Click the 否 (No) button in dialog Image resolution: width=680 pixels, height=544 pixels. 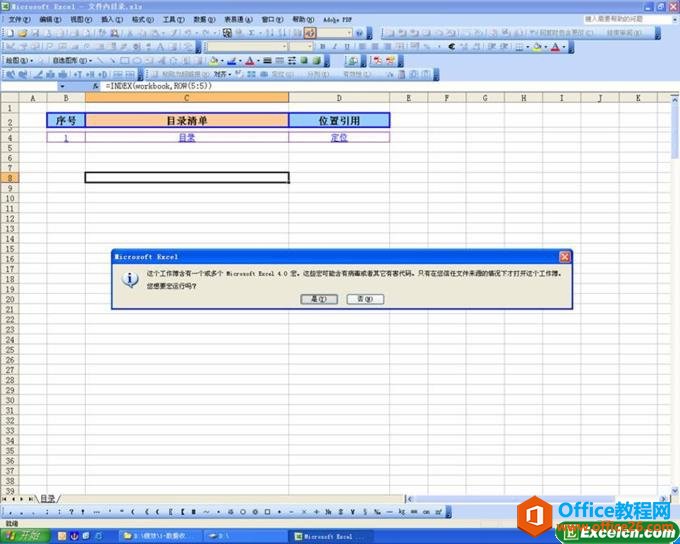click(x=365, y=299)
